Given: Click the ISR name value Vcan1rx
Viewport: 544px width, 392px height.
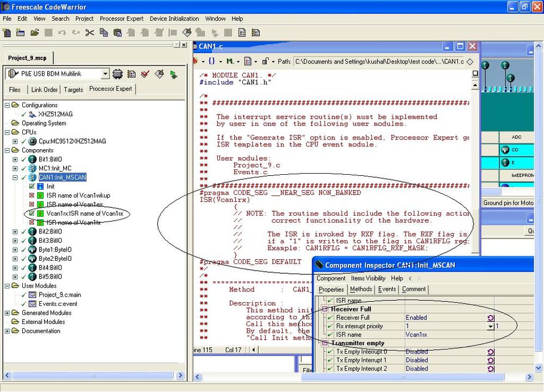Looking at the screenshot, I should [x=416, y=335].
